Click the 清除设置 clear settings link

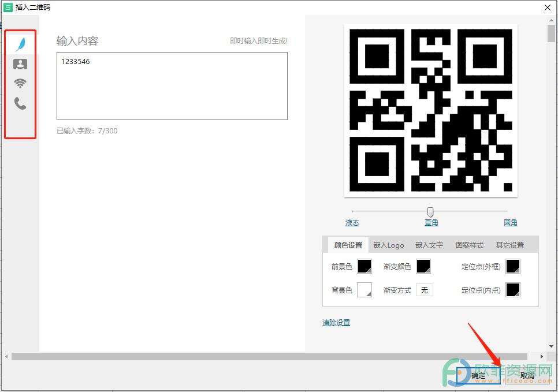tap(336, 323)
